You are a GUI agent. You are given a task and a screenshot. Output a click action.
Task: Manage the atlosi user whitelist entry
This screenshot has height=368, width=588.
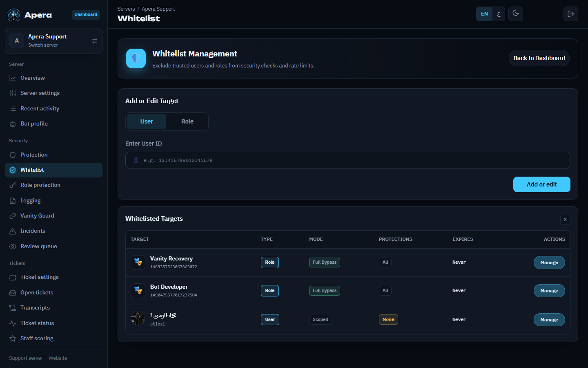[x=549, y=320]
